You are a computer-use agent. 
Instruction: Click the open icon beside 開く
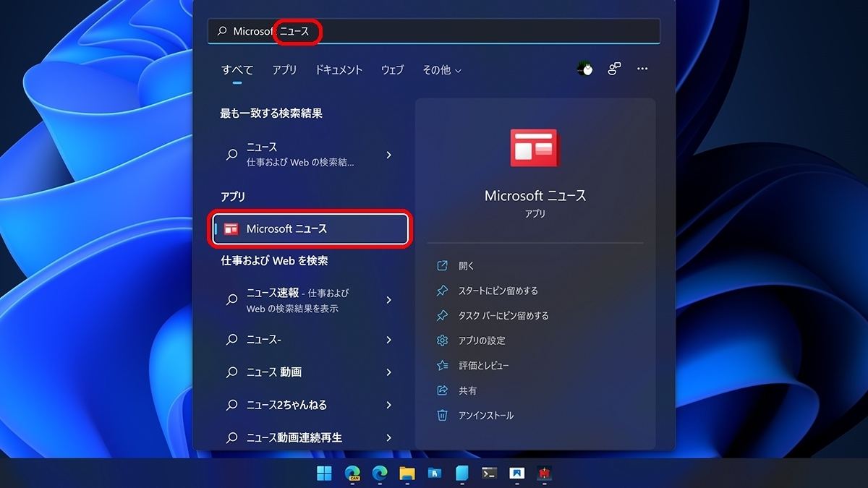pos(443,266)
